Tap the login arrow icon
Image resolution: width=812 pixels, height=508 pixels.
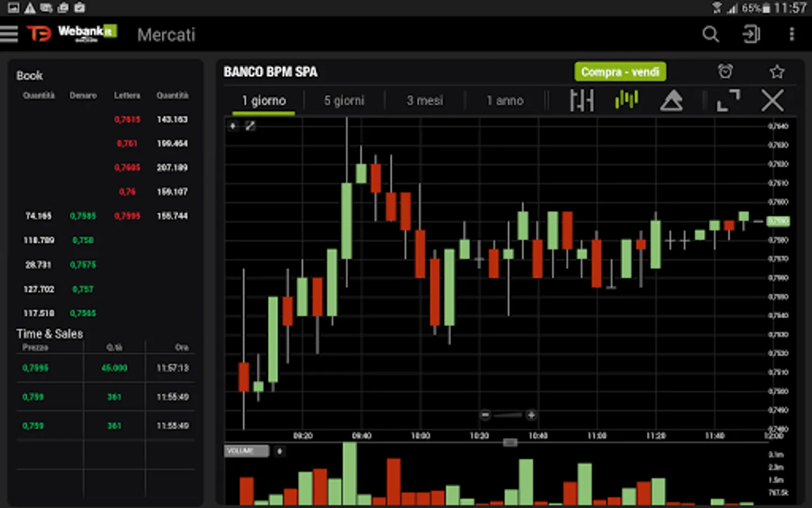(x=751, y=34)
